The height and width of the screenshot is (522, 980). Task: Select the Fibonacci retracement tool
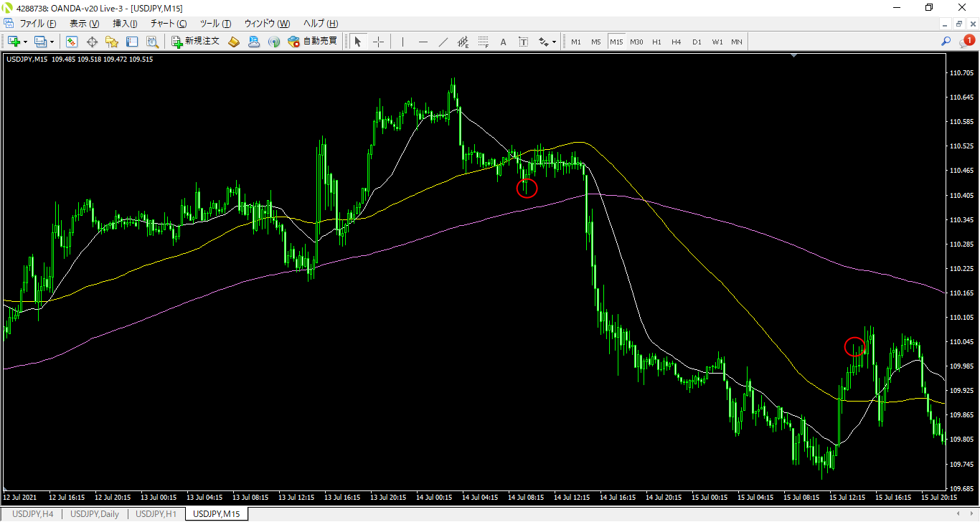[484, 42]
